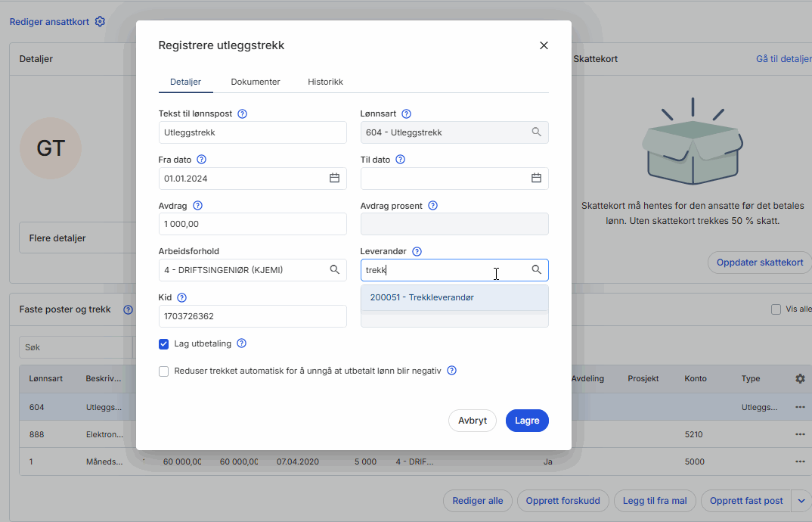Screen dimensions: 812x522
Task: Show help for Tekst til lønnspost
Action: click(x=243, y=114)
